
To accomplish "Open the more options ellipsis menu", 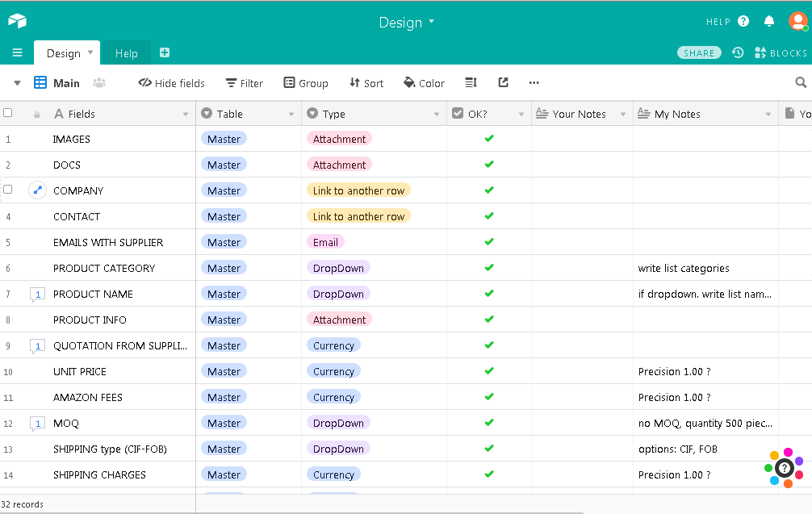I will coord(534,82).
